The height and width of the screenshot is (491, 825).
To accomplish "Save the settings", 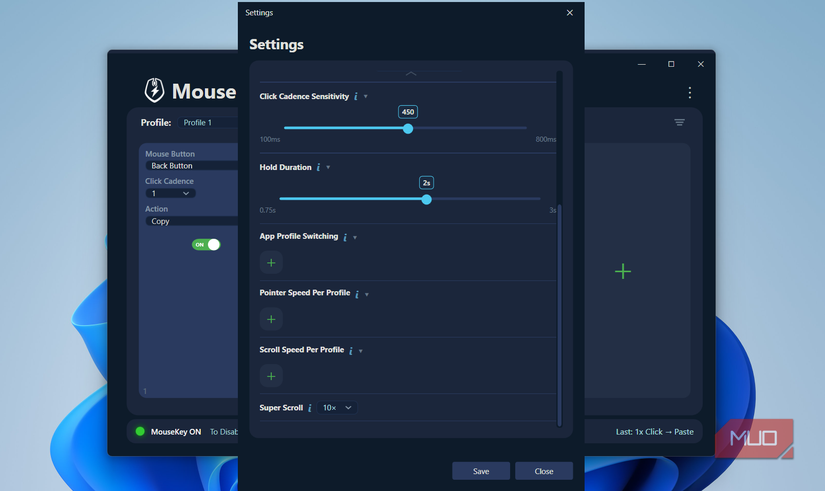I will pos(481,471).
